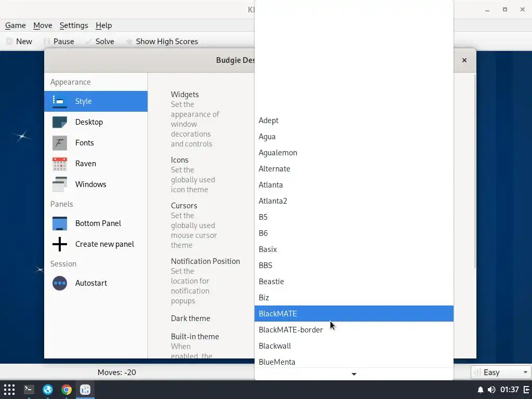Launch Chrome from the taskbar
Image resolution: width=532 pixels, height=399 pixels.
tap(66, 390)
